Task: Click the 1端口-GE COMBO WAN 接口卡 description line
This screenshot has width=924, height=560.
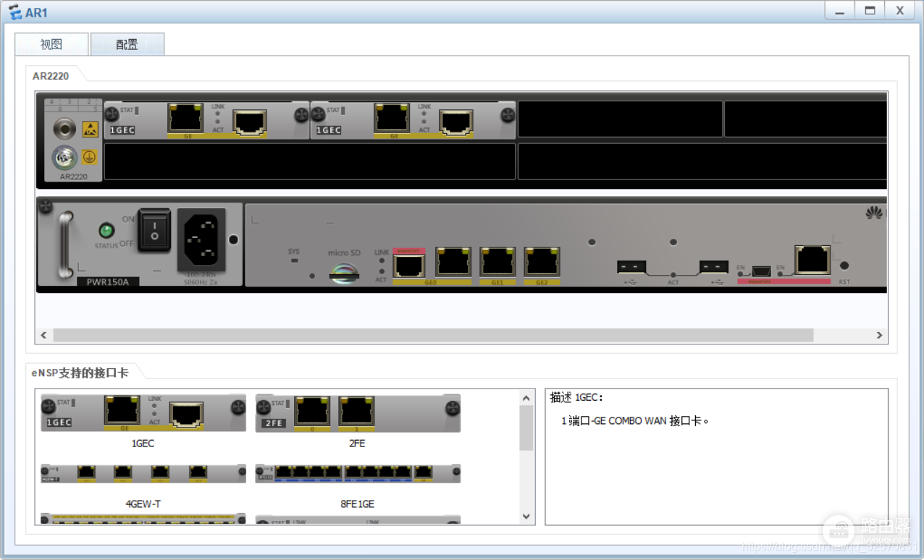Action: point(635,420)
